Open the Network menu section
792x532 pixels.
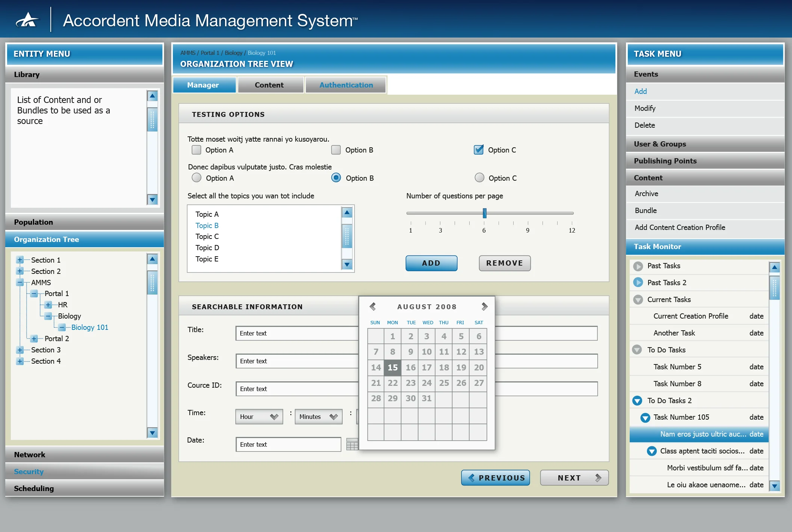click(85, 455)
